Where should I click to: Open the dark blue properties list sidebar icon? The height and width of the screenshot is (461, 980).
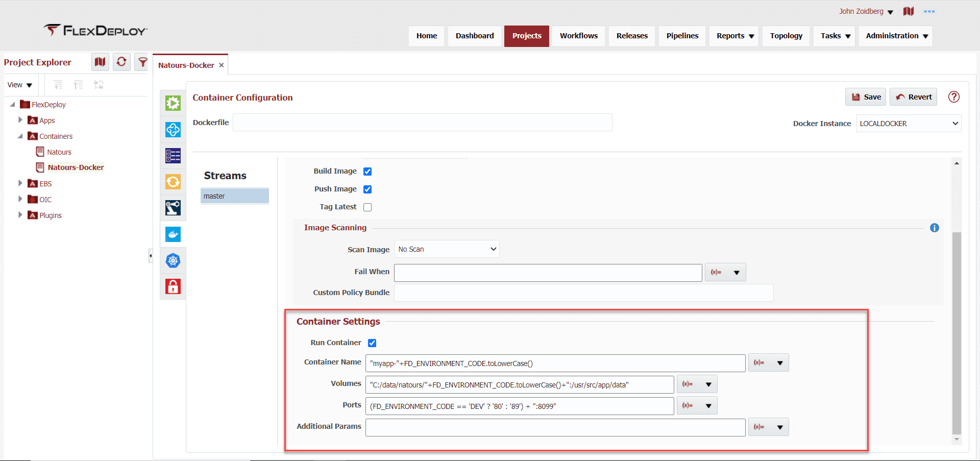click(173, 156)
